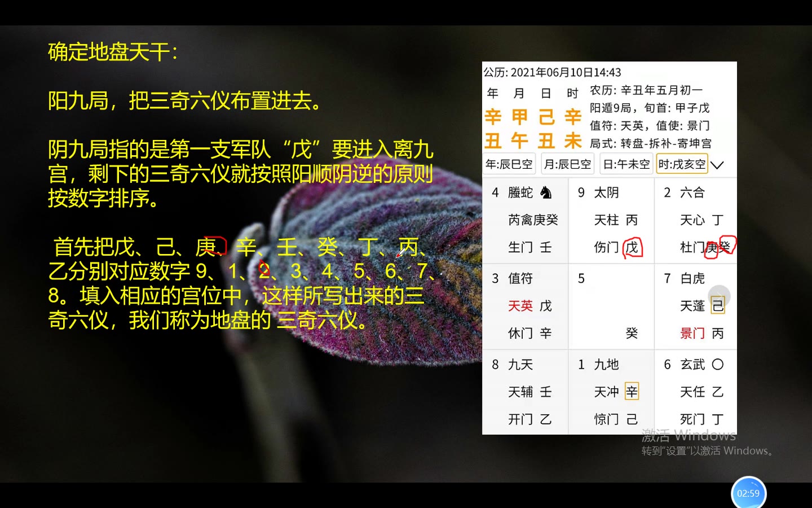This screenshot has height=508, width=812.
Task: Click palace 7 deity label 白虎
Action: click(x=692, y=278)
